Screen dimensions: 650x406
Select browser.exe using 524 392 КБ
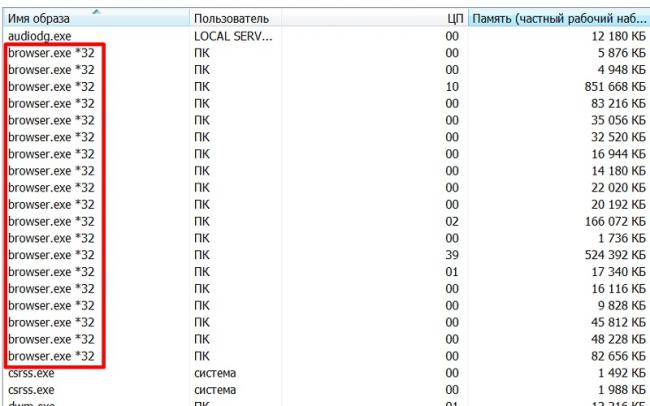click(x=51, y=254)
